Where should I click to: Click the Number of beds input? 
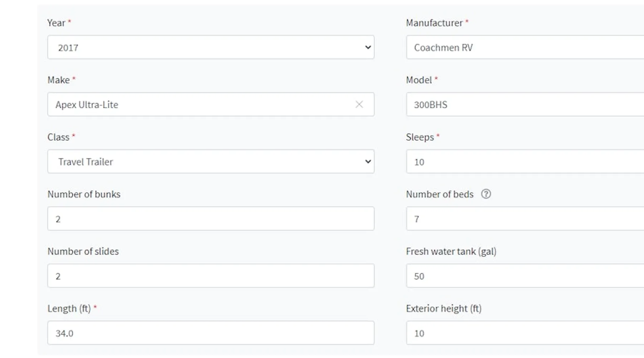pos(525,218)
